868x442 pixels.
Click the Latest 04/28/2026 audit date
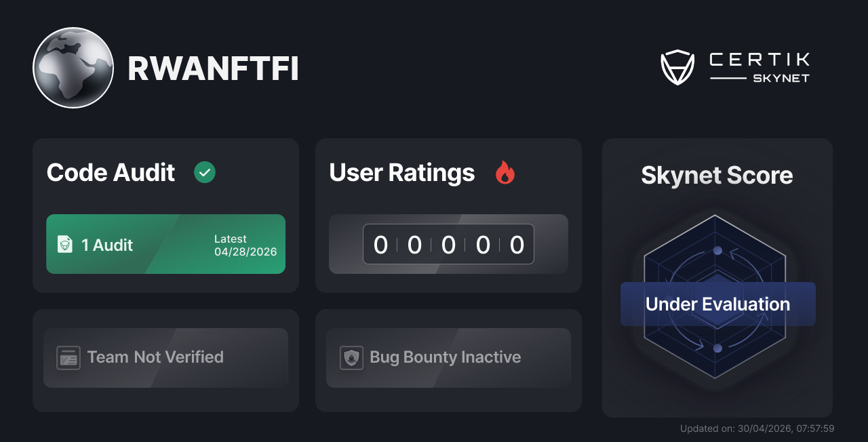(x=245, y=245)
